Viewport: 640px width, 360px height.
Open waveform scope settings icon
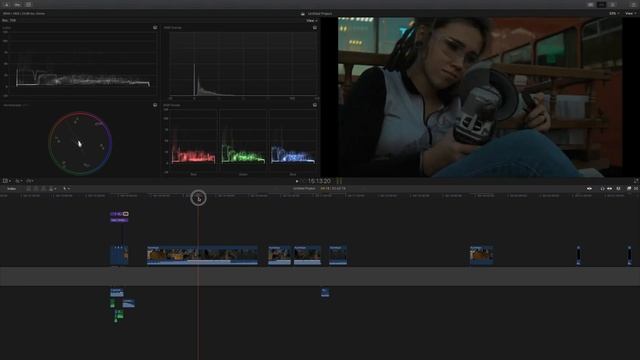click(x=155, y=27)
